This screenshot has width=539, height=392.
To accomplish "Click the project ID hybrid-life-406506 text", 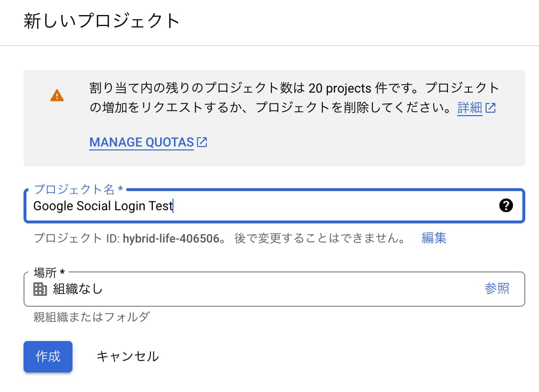I will pyautogui.click(x=171, y=238).
